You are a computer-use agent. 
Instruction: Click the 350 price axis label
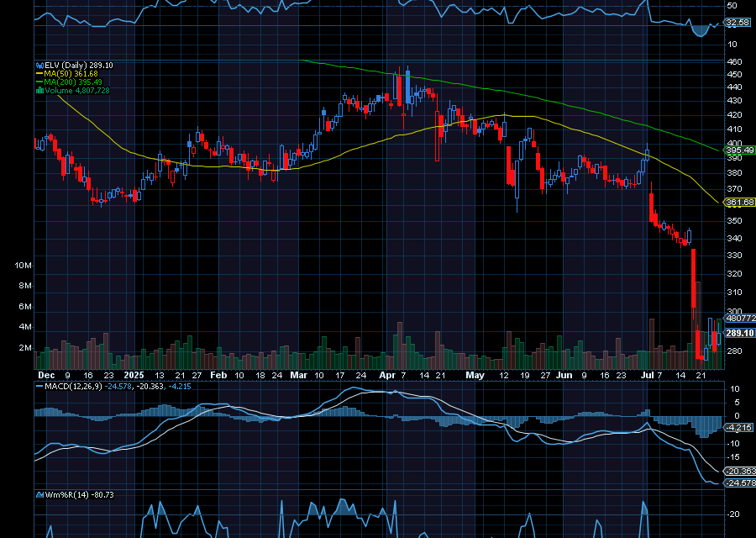coord(734,221)
